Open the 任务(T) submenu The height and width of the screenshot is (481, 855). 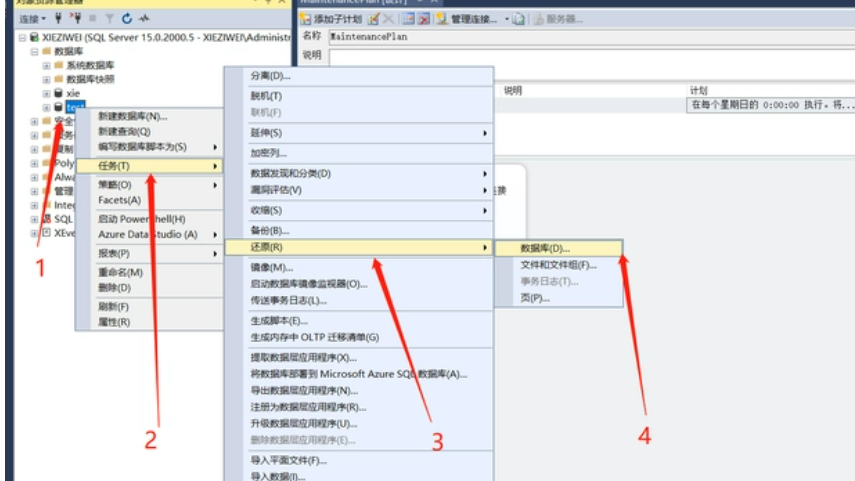click(149, 166)
